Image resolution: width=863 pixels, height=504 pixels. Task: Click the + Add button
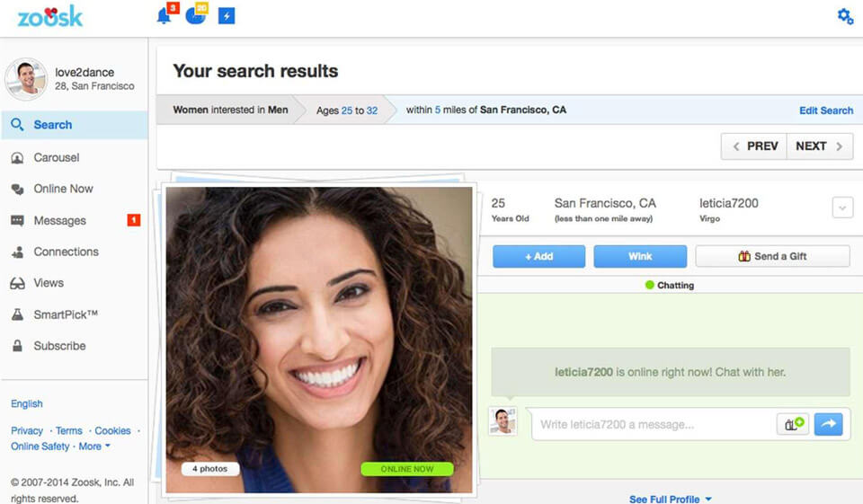(x=538, y=256)
